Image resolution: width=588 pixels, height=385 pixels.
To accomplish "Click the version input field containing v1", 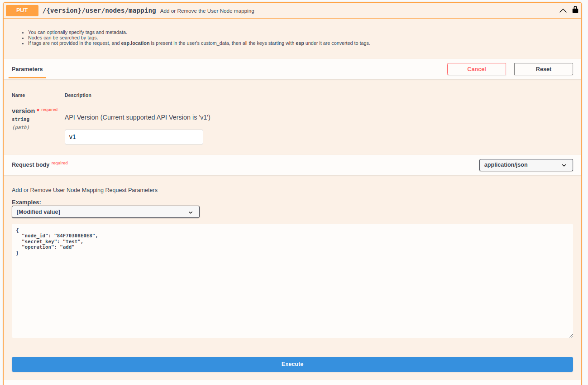I will [134, 137].
